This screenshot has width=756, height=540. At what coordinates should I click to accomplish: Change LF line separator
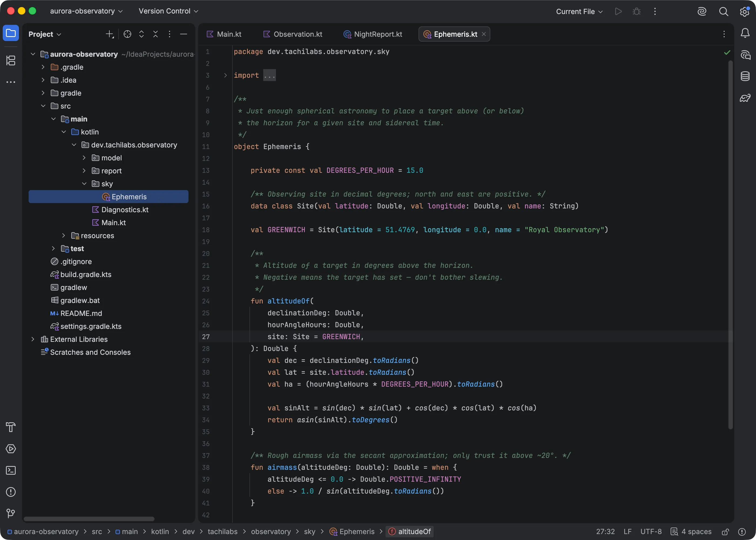coord(627,532)
